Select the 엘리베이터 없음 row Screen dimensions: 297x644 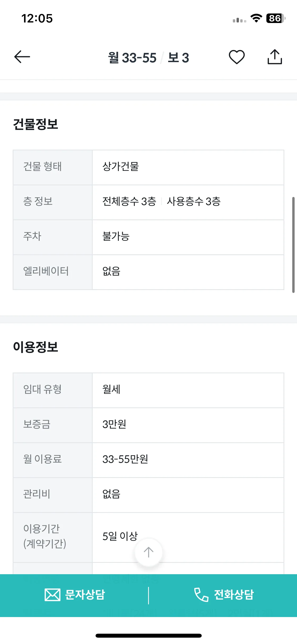148,272
